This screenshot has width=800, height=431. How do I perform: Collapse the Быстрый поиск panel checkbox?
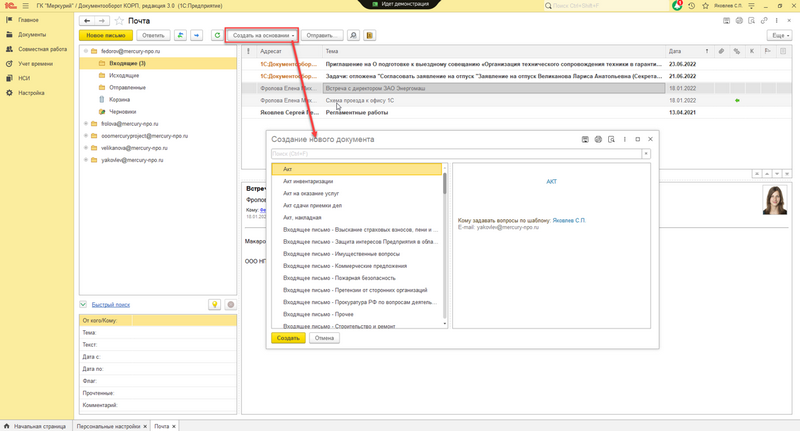(x=85, y=304)
